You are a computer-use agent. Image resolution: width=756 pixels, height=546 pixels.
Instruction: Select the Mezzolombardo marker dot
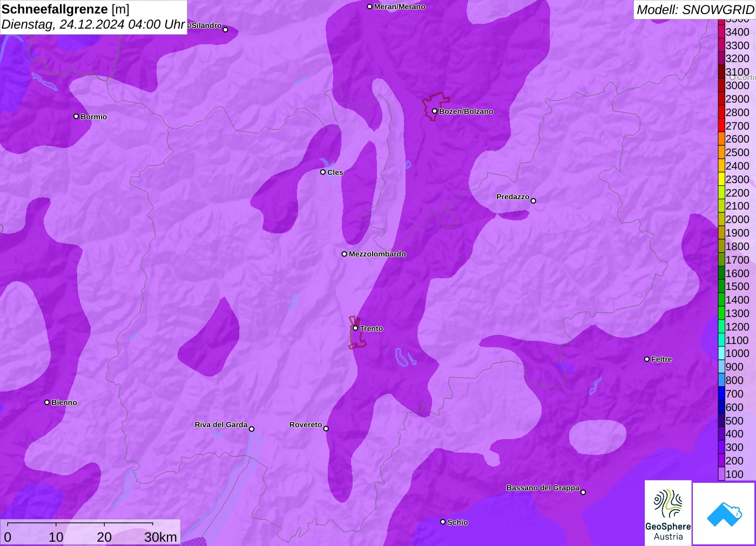coord(345,254)
